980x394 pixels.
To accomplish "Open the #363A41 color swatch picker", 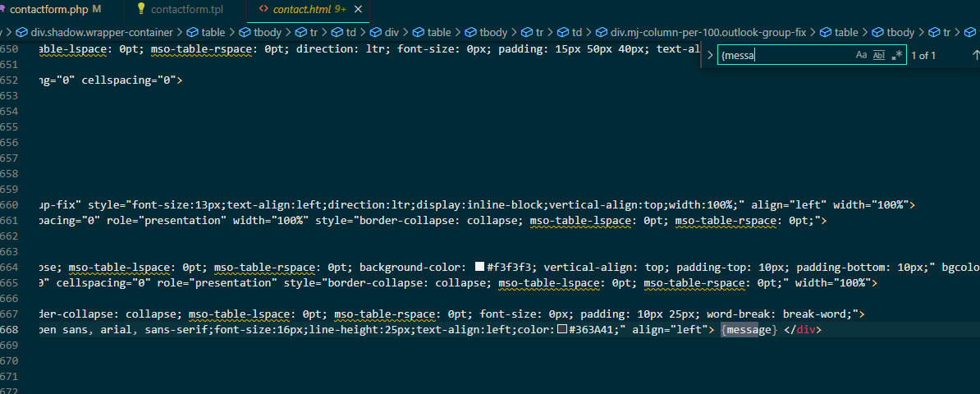I will (x=562, y=330).
